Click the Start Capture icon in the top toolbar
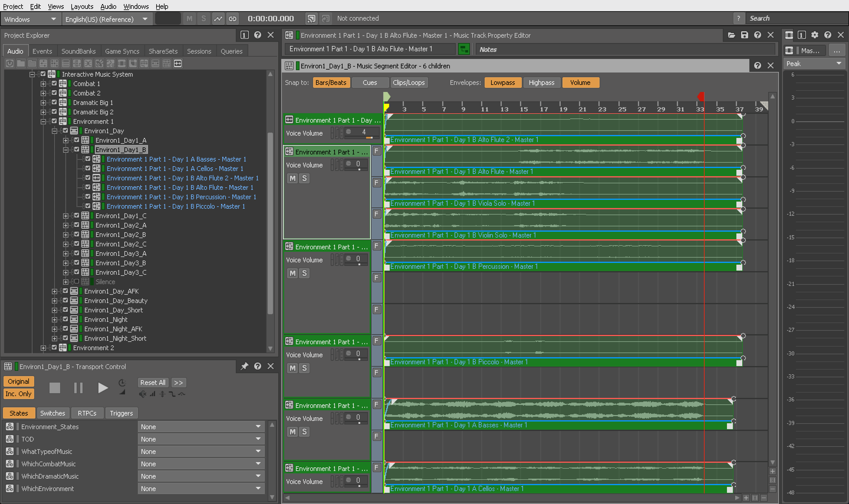 click(218, 19)
